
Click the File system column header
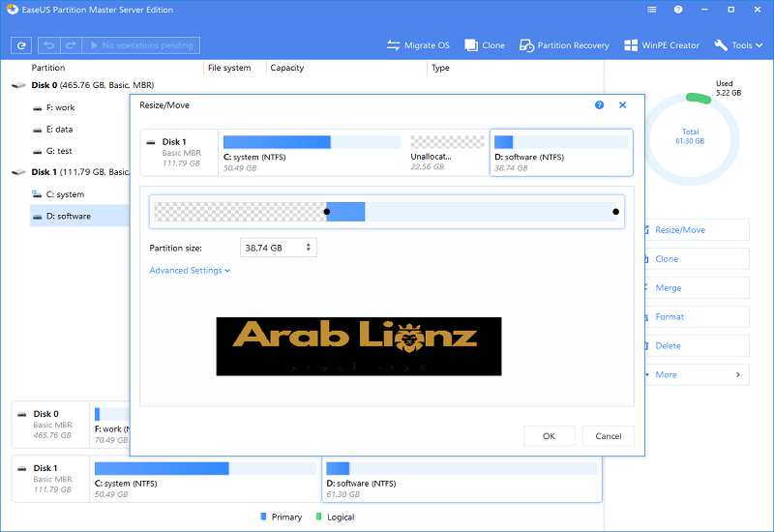pyautogui.click(x=229, y=68)
